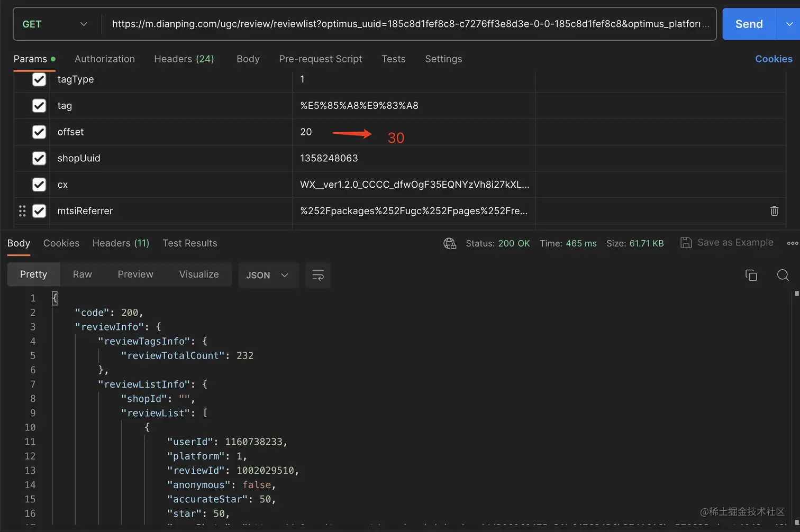Edit the tagType value 1
The height and width of the screenshot is (532, 800).
[302, 79]
